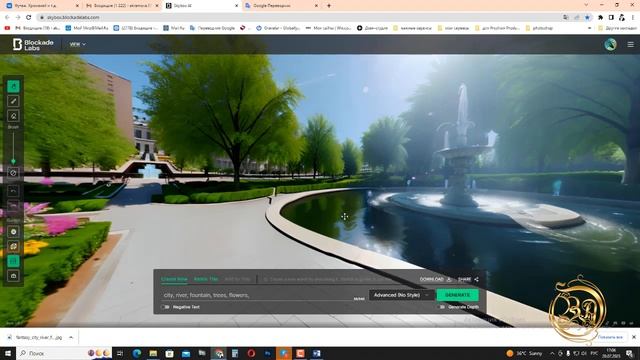Toggle the Generate Depth switch
The height and width of the screenshot is (360, 640).
(441, 307)
